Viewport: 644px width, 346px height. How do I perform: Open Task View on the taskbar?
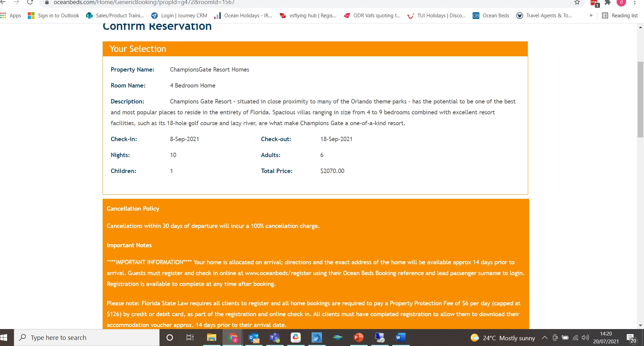click(x=190, y=338)
